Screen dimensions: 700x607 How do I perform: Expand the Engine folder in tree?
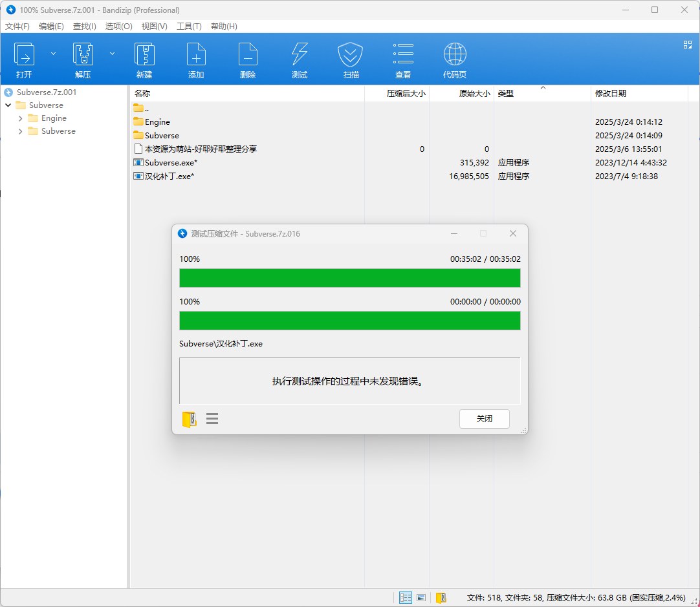[20, 118]
